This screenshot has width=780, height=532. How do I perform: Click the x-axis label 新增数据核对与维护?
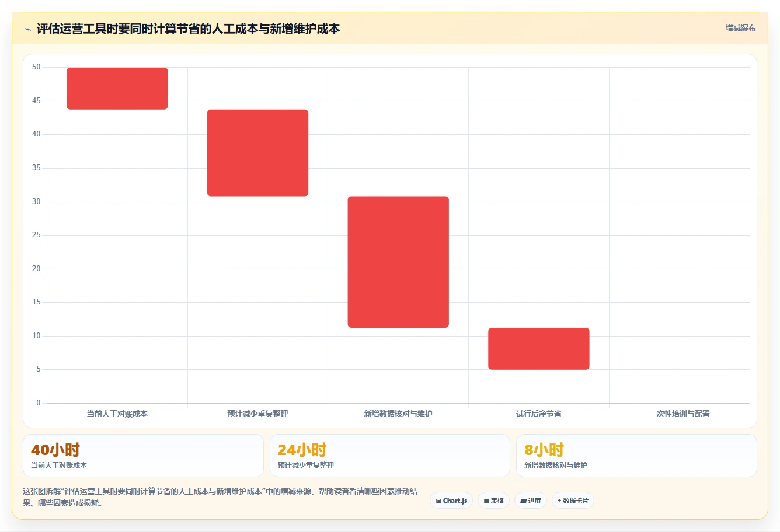pos(398,414)
